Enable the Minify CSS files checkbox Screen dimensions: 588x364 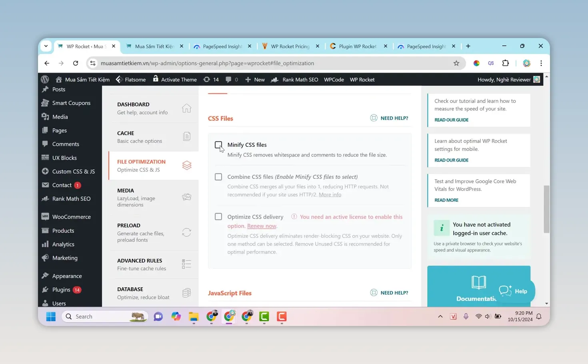(218, 145)
